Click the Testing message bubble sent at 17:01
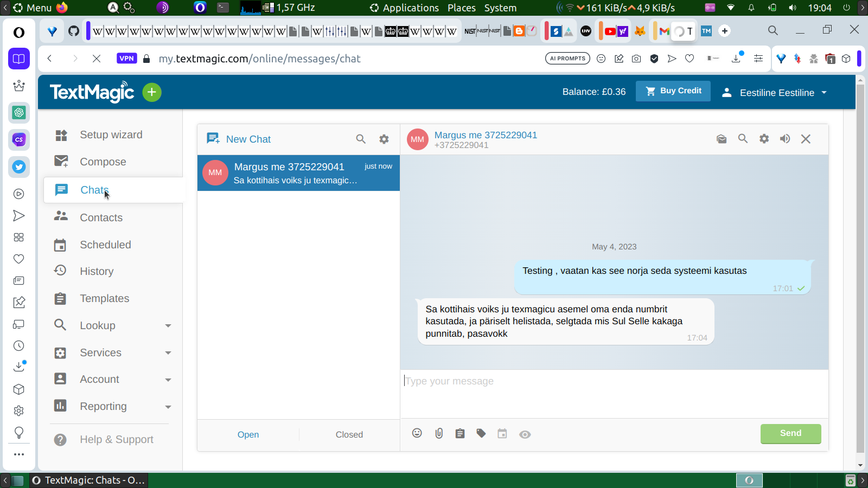Image resolution: width=868 pixels, height=488 pixels. pyautogui.click(x=662, y=277)
